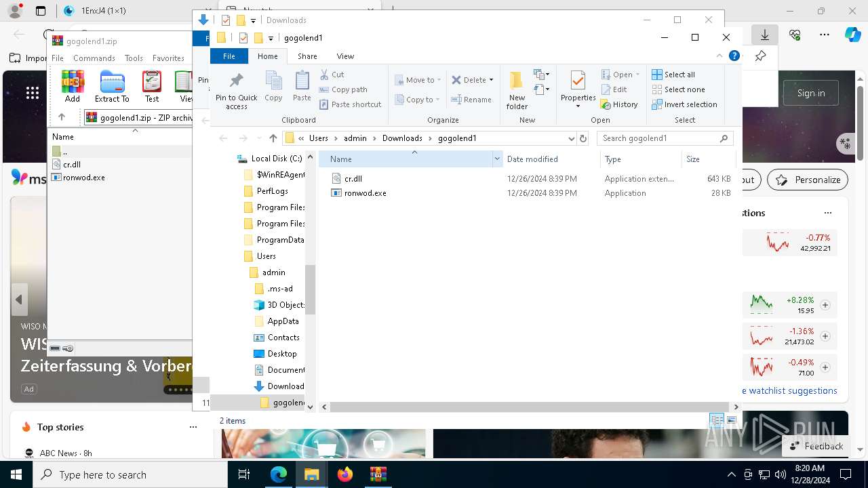
Task: Select 3D Objects in navigation tree
Action: click(279, 305)
